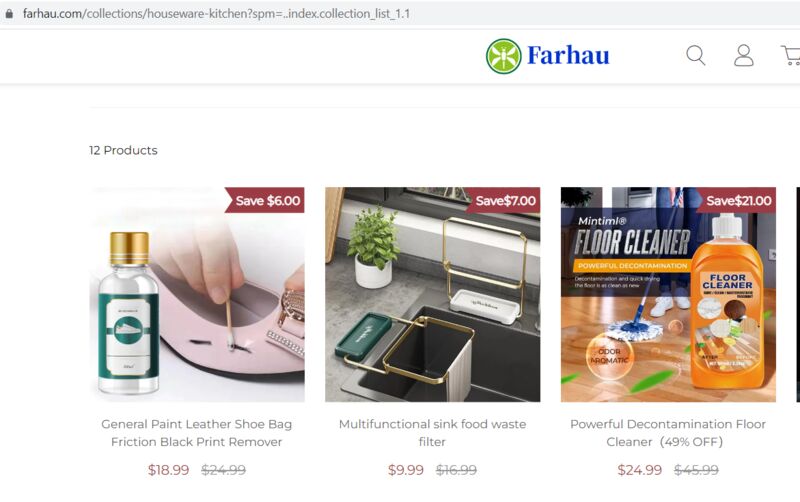
Task: Click the $18.99 sale price
Action: [168, 470]
